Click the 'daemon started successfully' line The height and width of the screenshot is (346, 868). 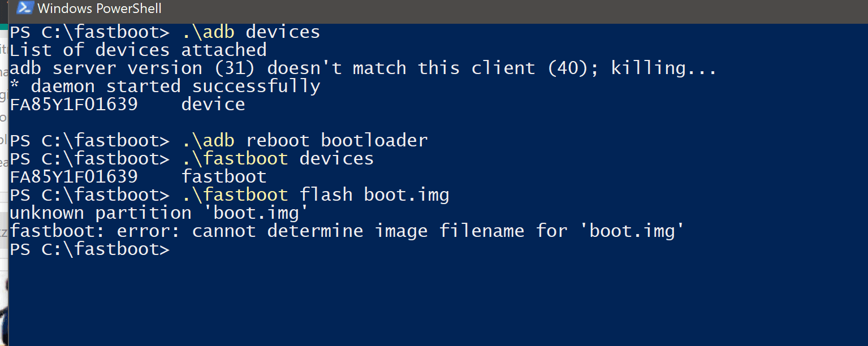pos(165,86)
